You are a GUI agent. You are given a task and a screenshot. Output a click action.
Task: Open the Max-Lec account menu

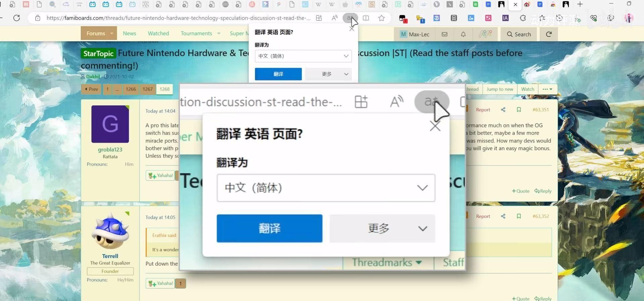[415, 34]
